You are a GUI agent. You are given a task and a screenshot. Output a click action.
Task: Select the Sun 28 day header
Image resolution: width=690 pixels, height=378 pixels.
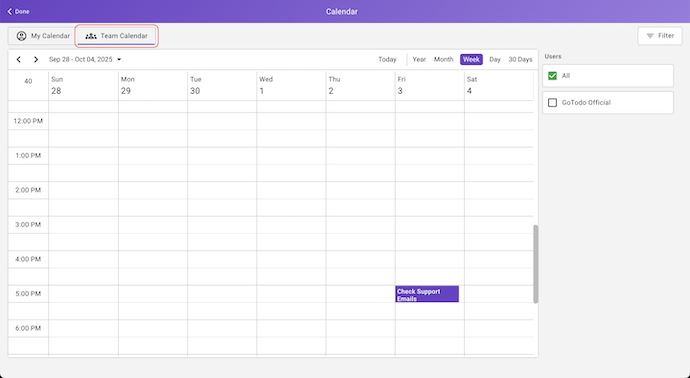click(x=83, y=85)
